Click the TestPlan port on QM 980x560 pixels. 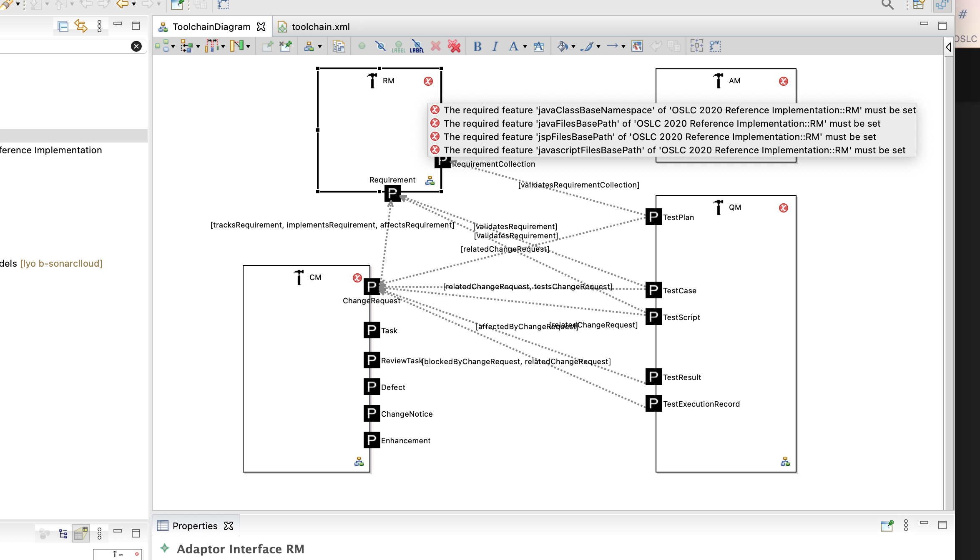tap(653, 217)
